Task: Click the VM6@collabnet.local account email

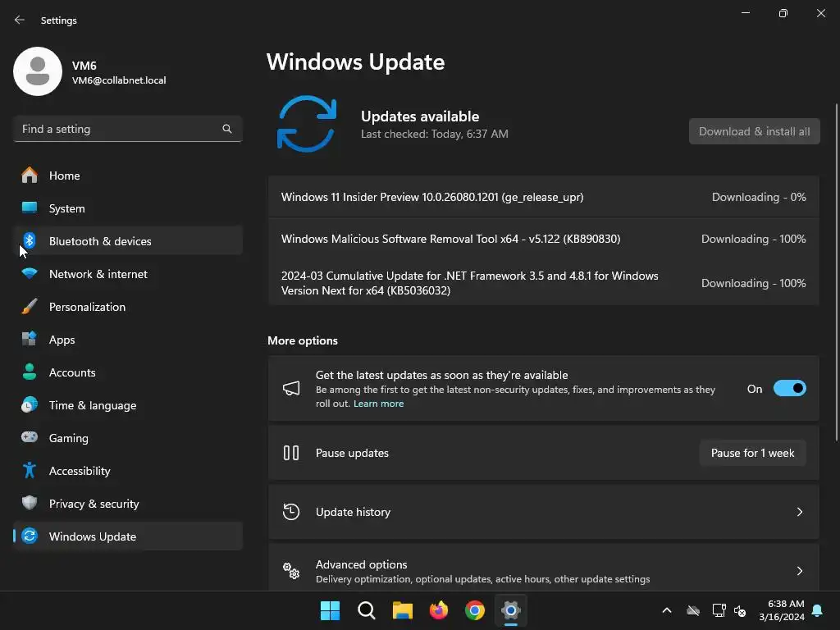Action: click(x=119, y=80)
